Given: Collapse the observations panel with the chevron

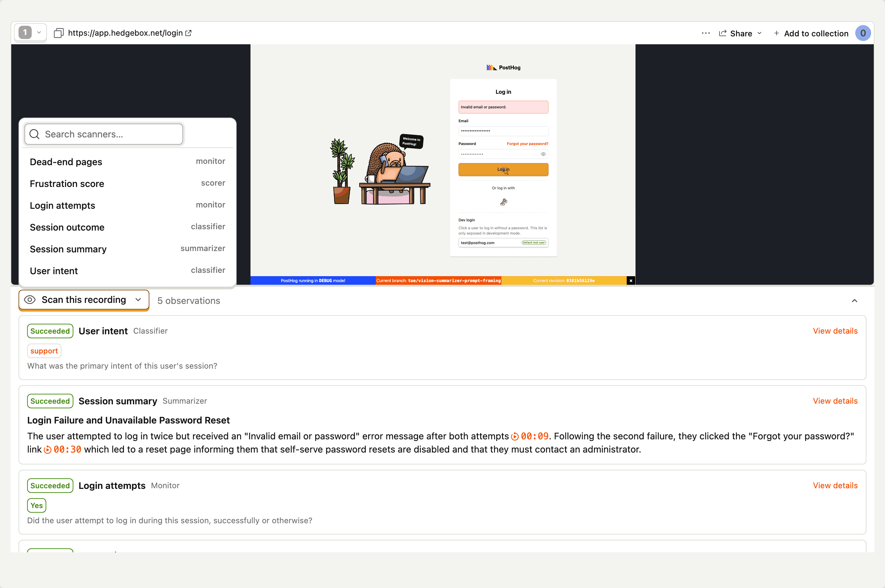Looking at the screenshot, I should click(854, 301).
